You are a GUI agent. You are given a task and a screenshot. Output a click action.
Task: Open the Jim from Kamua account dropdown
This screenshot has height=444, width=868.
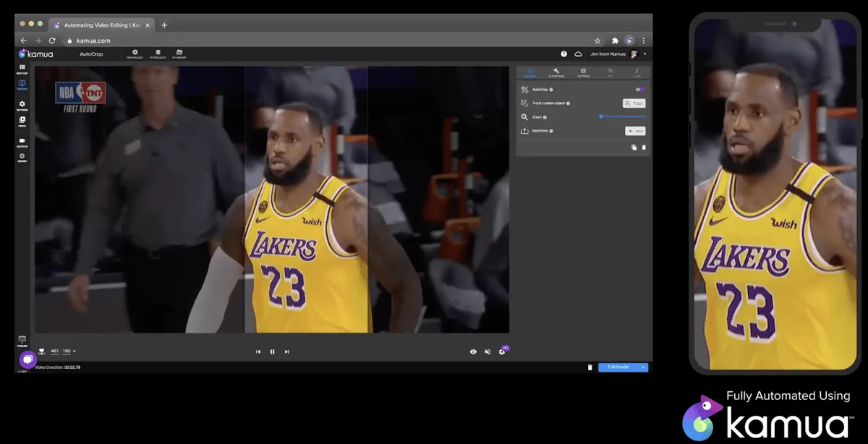tap(618, 54)
